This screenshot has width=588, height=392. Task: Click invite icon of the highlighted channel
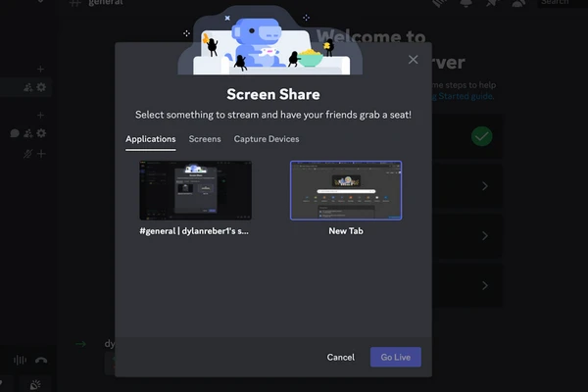pyautogui.click(x=28, y=87)
